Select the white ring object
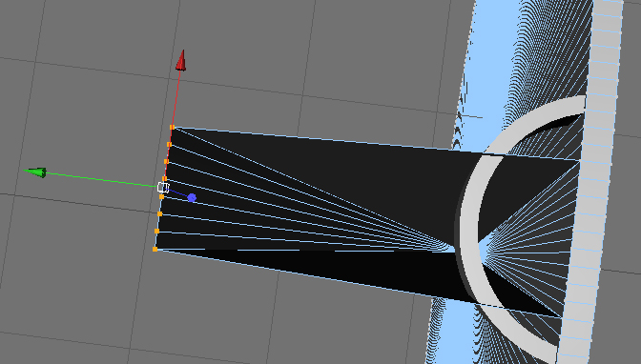The height and width of the screenshot is (364, 641). point(466,229)
